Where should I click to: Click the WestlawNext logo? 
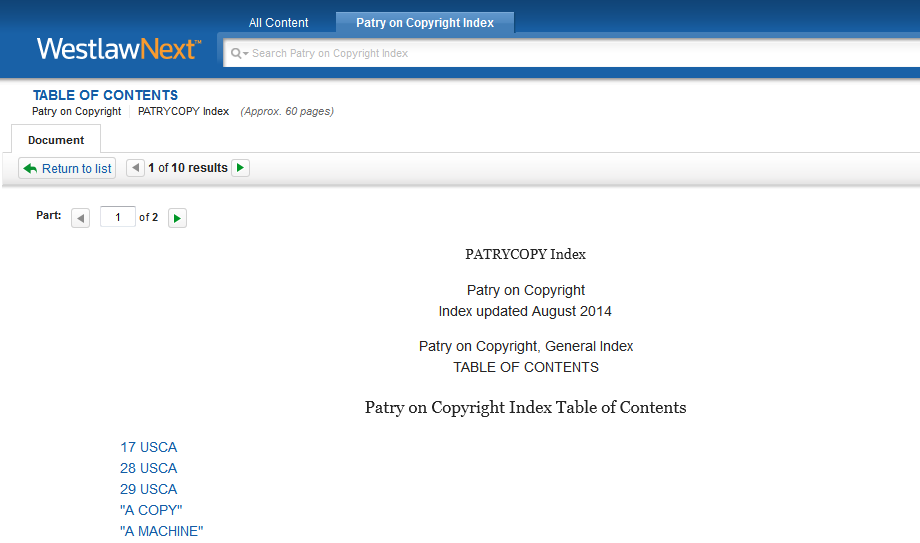coord(119,49)
